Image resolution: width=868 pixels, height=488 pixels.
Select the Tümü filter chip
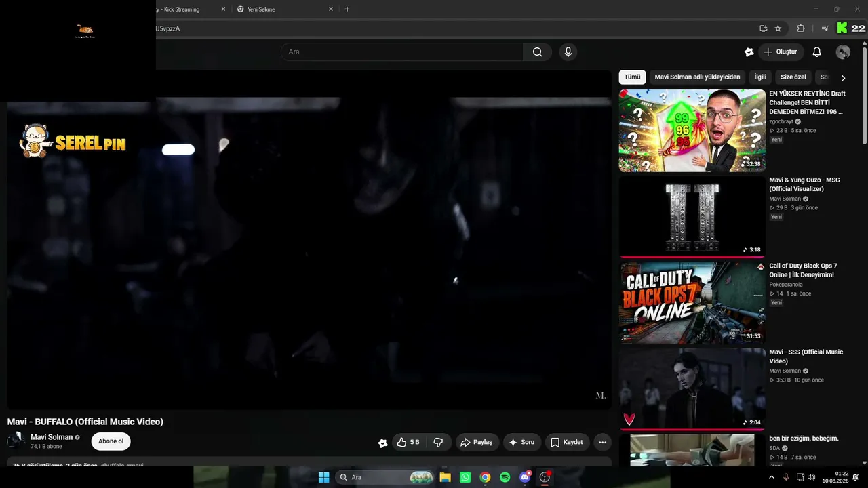click(x=632, y=77)
